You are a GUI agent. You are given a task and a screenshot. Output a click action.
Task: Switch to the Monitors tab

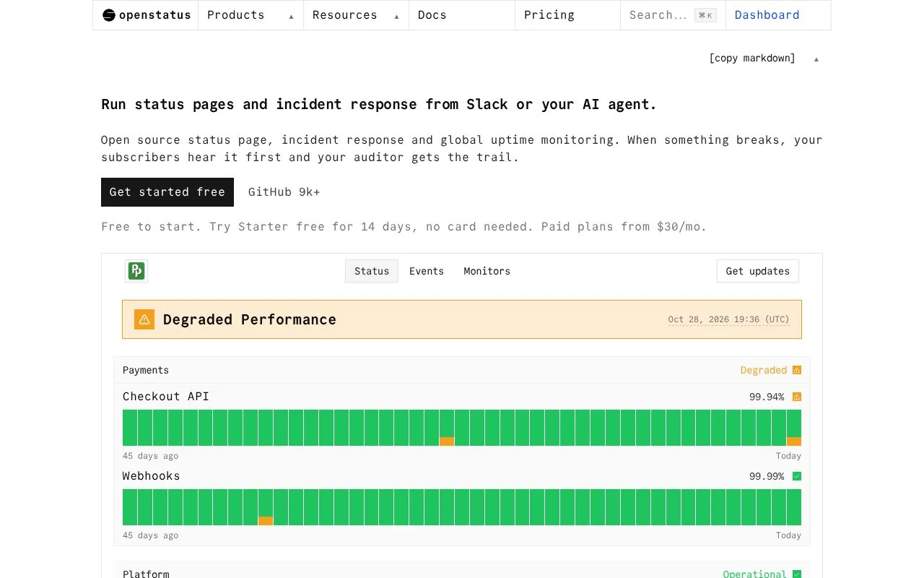tap(487, 271)
